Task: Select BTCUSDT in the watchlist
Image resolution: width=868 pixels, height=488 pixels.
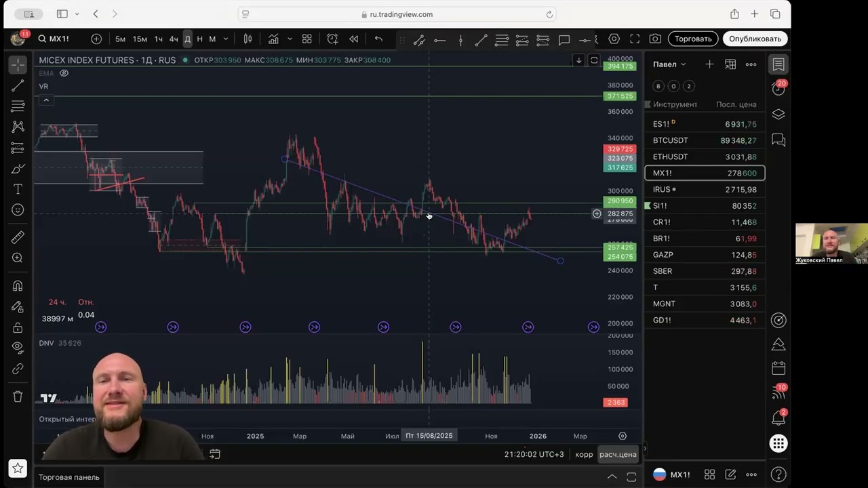Action: 705,140
